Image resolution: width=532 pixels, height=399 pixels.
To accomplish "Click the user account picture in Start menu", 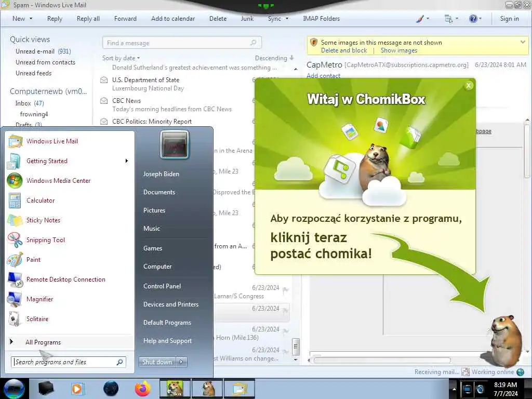I will [x=175, y=144].
